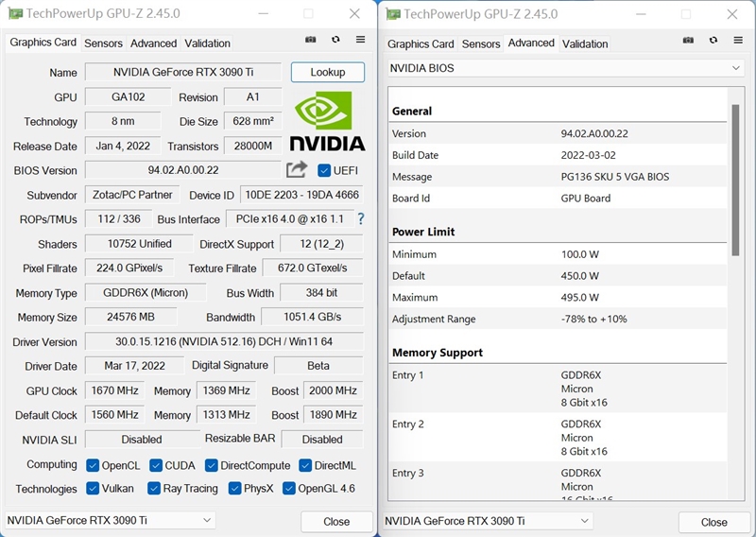Click the BIOS Version field 94.02.A0.00.22
756x537 pixels.
click(x=183, y=170)
